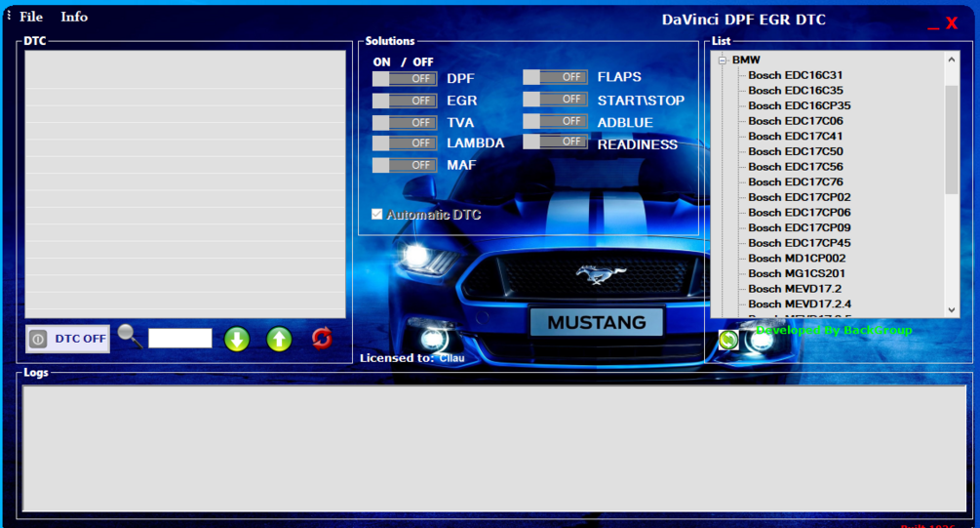Image resolution: width=980 pixels, height=528 pixels.
Task: Click the red refresh arrows icon
Action: click(x=322, y=339)
